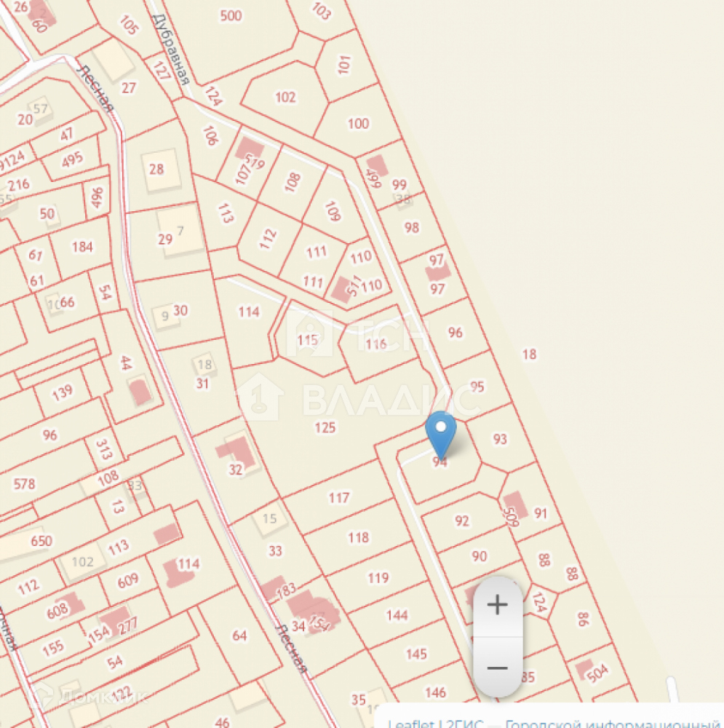Select the parcel labeled 650
The width and height of the screenshot is (724, 728).
41,541
